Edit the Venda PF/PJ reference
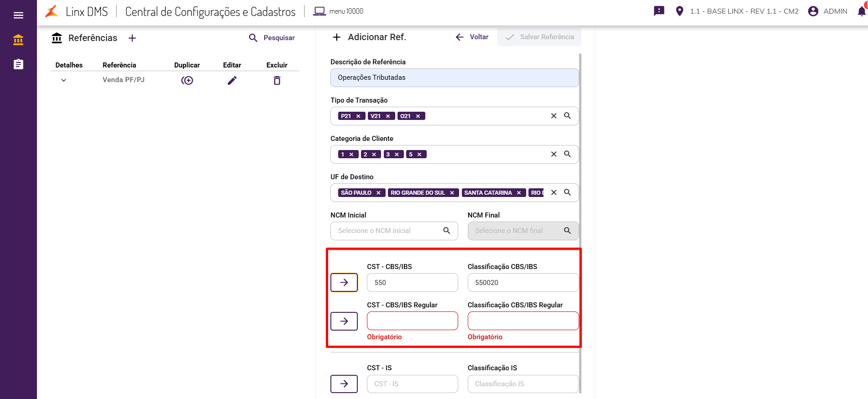Viewport: 868px width, 399px height. (x=232, y=81)
